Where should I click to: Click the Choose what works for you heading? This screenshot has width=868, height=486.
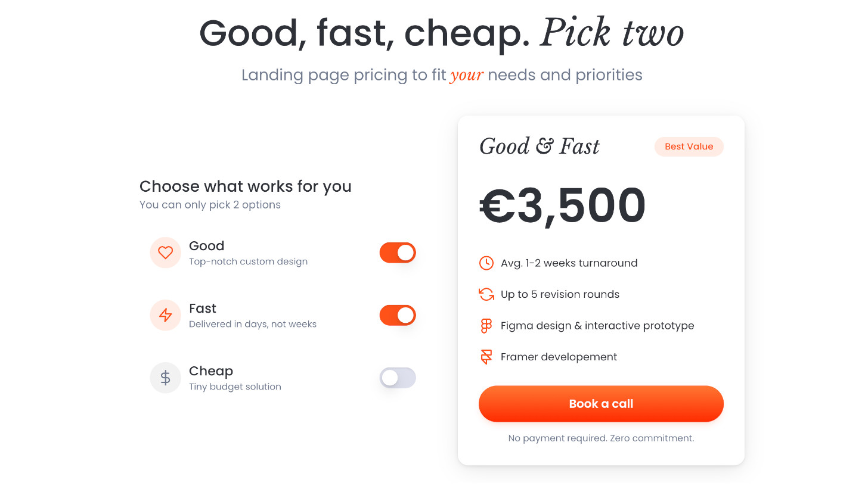click(x=245, y=186)
